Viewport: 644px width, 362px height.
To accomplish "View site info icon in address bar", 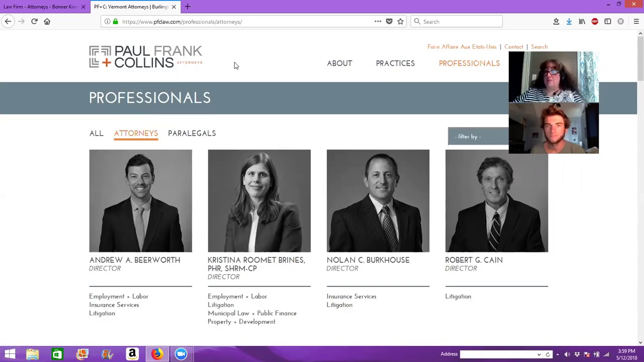I will pyautogui.click(x=107, y=22).
